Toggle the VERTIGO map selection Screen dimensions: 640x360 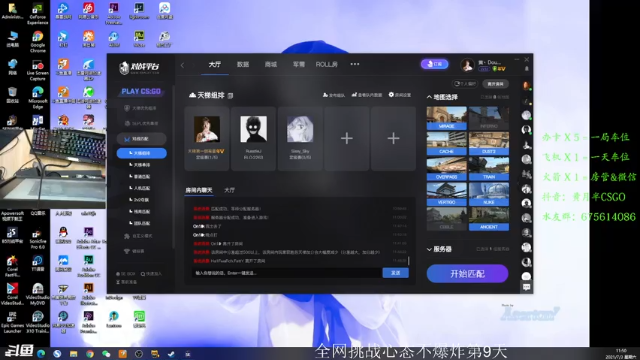(447, 194)
